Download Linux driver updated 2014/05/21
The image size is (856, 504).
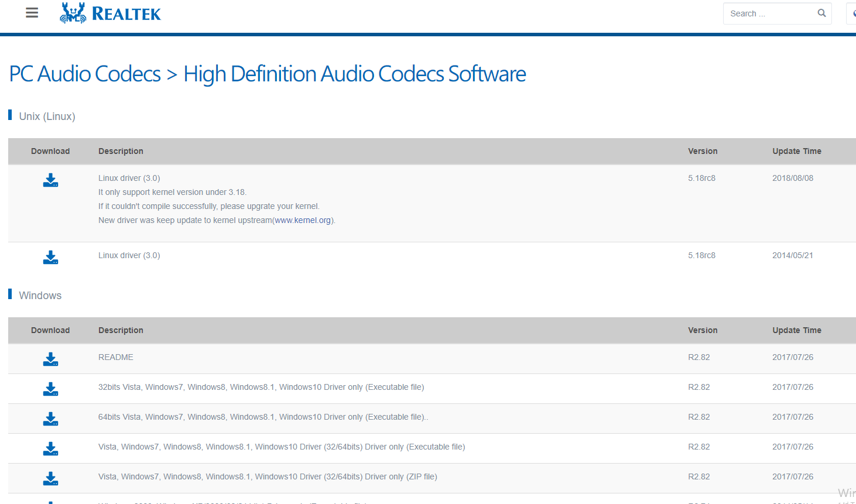(x=51, y=258)
